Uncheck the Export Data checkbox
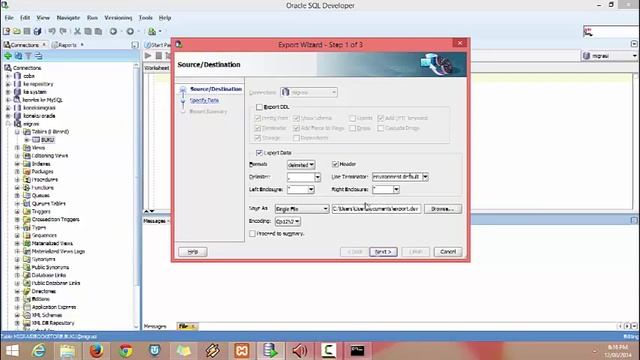The image size is (640, 360). pyautogui.click(x=259, y=153)
